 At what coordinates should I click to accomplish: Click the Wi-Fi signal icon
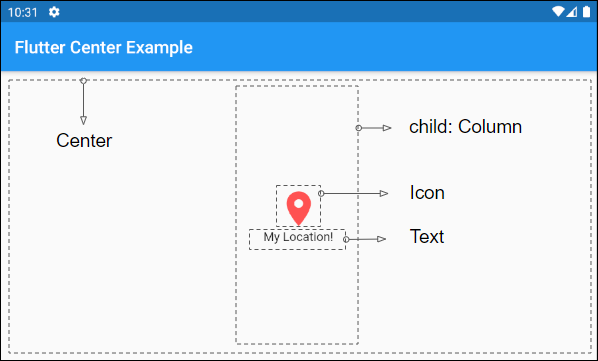pos(558,12)
